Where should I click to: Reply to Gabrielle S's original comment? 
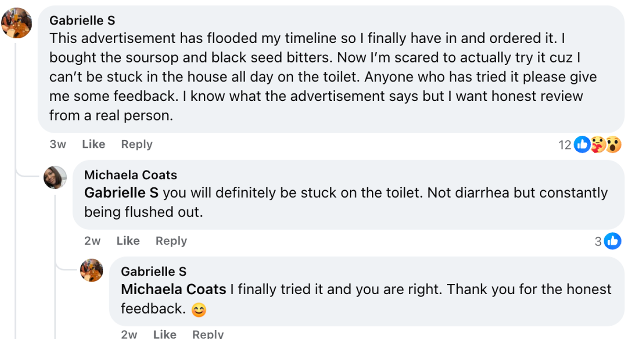coord(137,144)
